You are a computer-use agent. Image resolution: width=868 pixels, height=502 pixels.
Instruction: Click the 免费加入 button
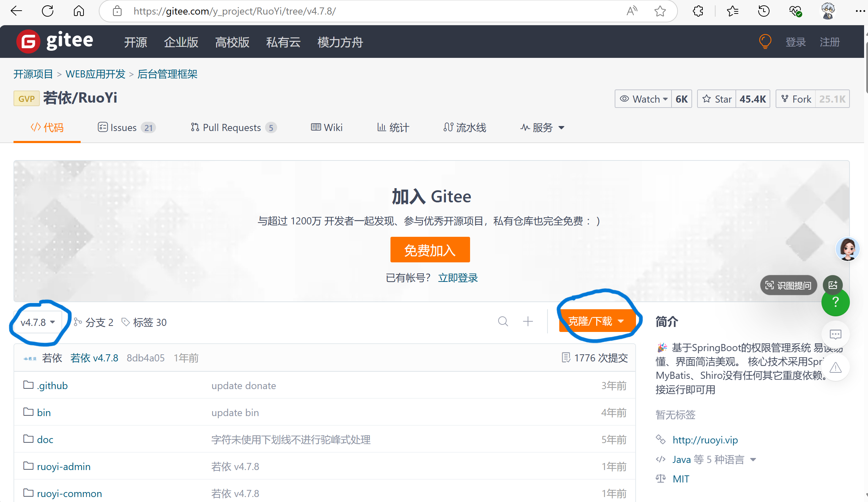[430, 250]
